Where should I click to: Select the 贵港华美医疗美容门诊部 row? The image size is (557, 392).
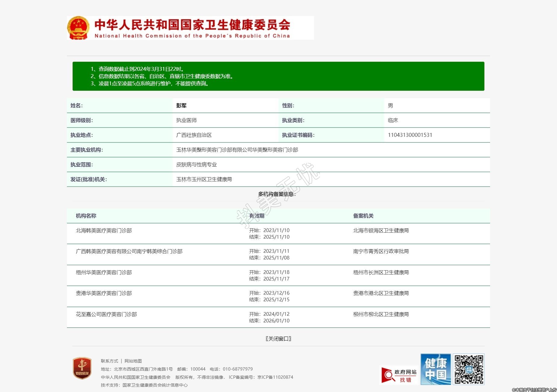[104, 293]
